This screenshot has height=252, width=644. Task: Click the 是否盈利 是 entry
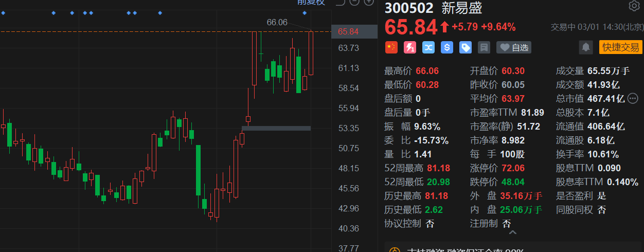pos(581,195)
